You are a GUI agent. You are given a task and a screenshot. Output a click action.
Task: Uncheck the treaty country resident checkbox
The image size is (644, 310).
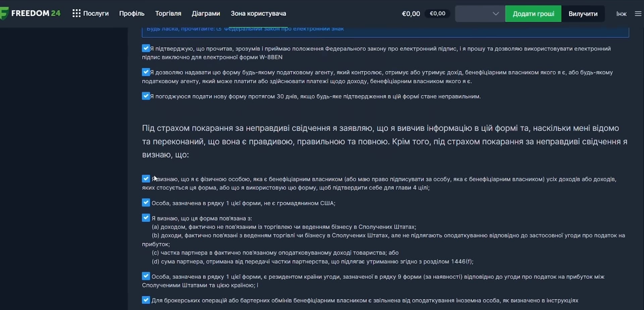coord(146,276)
